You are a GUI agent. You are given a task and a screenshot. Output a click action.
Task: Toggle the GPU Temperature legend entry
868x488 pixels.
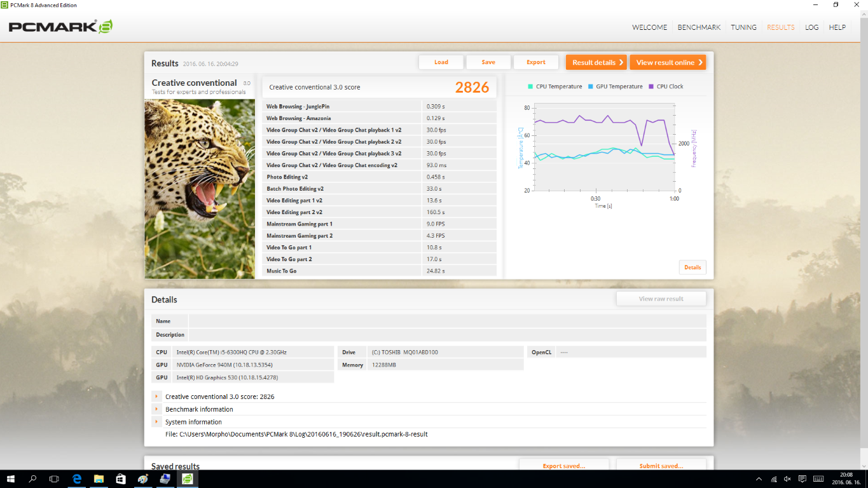click(x=615, y=86)
